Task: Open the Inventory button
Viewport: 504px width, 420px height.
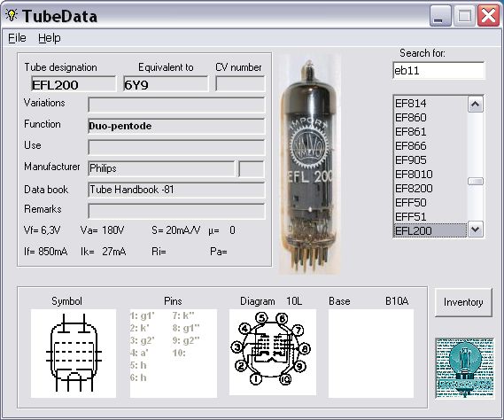Action: click(x=463, y=302)
